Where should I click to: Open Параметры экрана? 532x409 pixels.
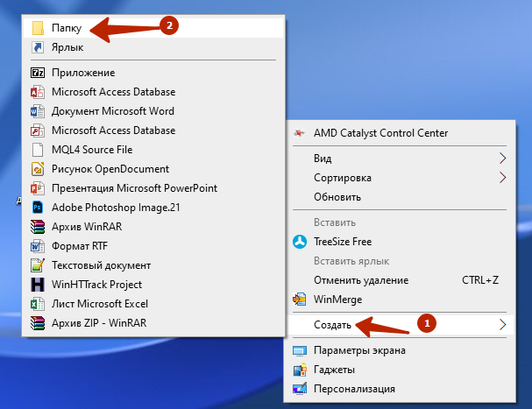coord(400,350)
